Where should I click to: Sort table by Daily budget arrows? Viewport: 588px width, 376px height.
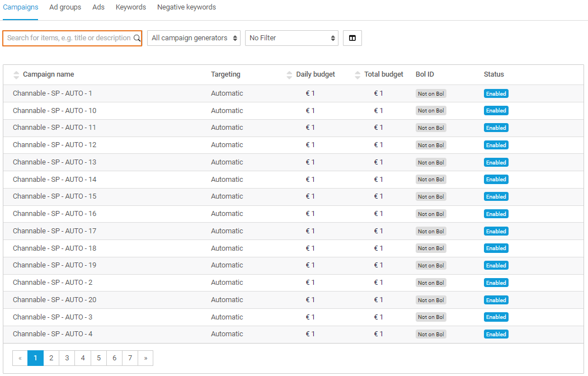click(x=289, y=75)
